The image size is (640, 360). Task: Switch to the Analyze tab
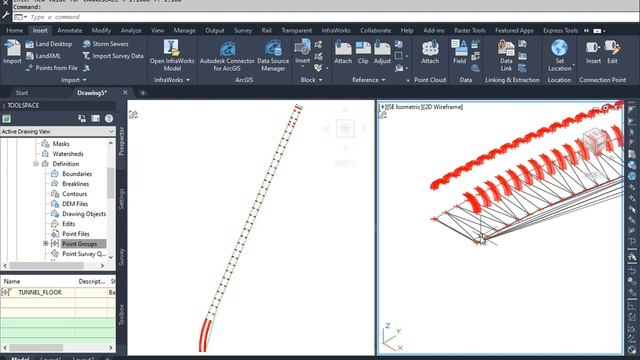point(131,30)
